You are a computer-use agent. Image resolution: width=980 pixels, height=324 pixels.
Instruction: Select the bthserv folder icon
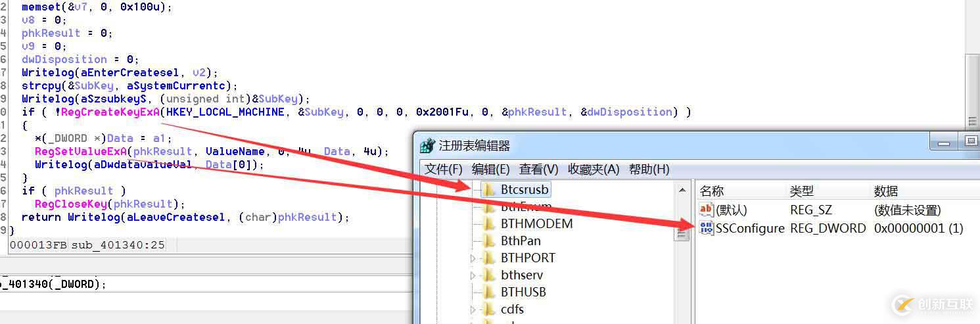(488, 275)
